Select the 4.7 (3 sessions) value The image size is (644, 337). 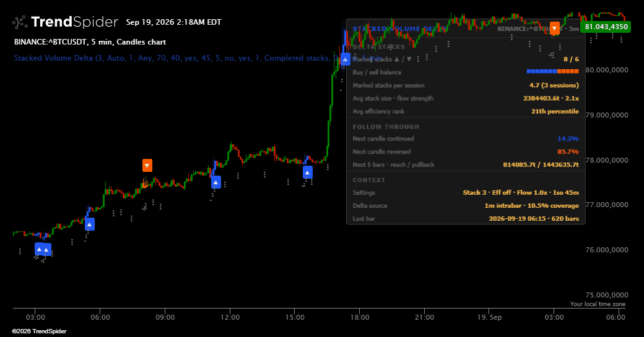tap(554, 85)
